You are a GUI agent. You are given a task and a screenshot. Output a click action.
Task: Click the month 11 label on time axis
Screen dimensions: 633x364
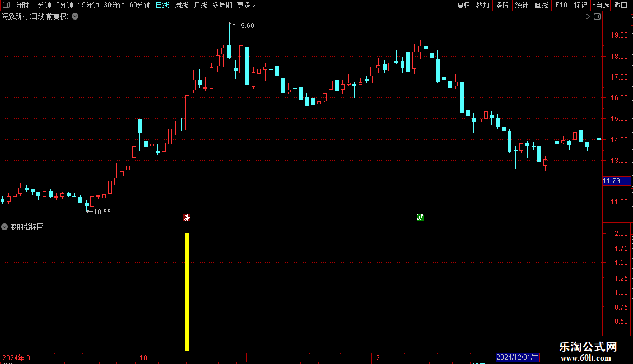pos(251,358)
